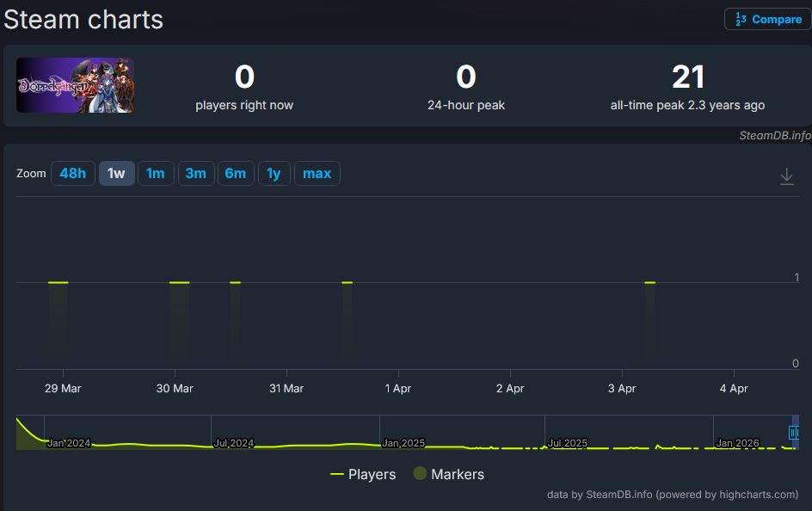This screenshot has height=511, width=812.
Task: Click the '24-hour peak' label
Action: [x=466, y=105]
